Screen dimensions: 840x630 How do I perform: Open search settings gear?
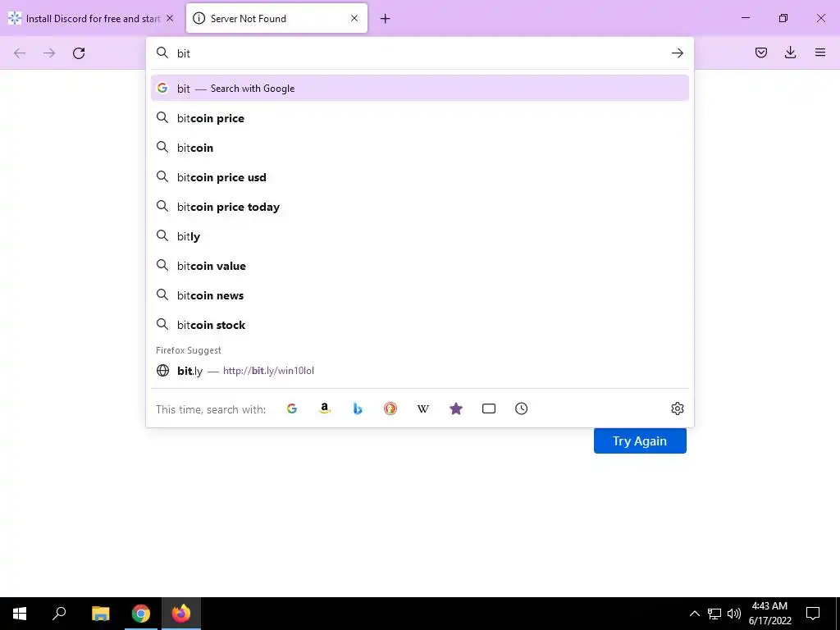pos(677,409)
